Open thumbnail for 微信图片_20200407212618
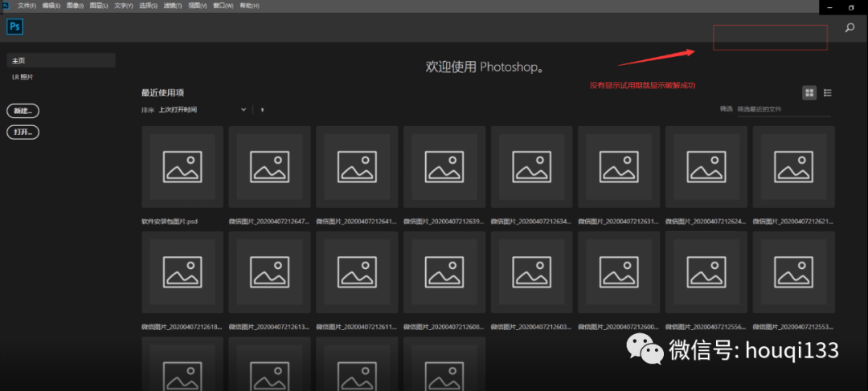Image resolution: width=868 pixels, height=391 pixels. coord(182,272)
